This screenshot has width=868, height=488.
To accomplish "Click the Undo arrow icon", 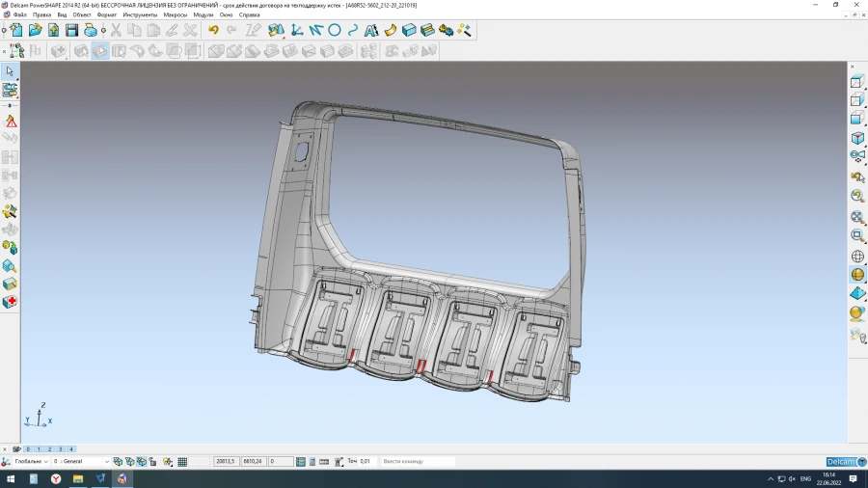I will coord(213,31).
